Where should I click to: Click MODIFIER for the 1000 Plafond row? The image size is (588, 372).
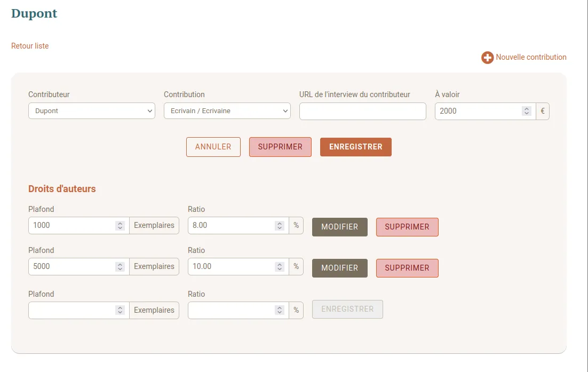340,227
